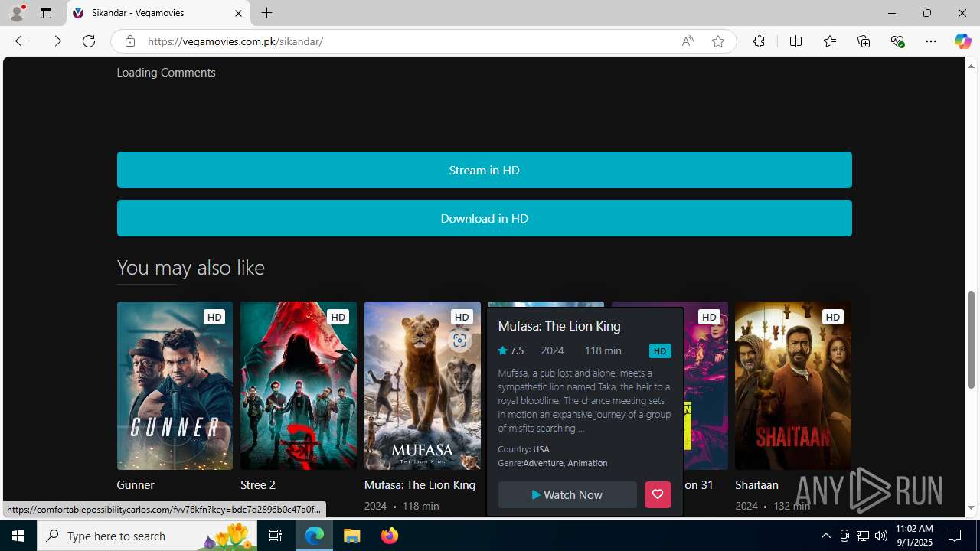
Task: Open File Explorer on taskbar
Action: pos(352,536)
